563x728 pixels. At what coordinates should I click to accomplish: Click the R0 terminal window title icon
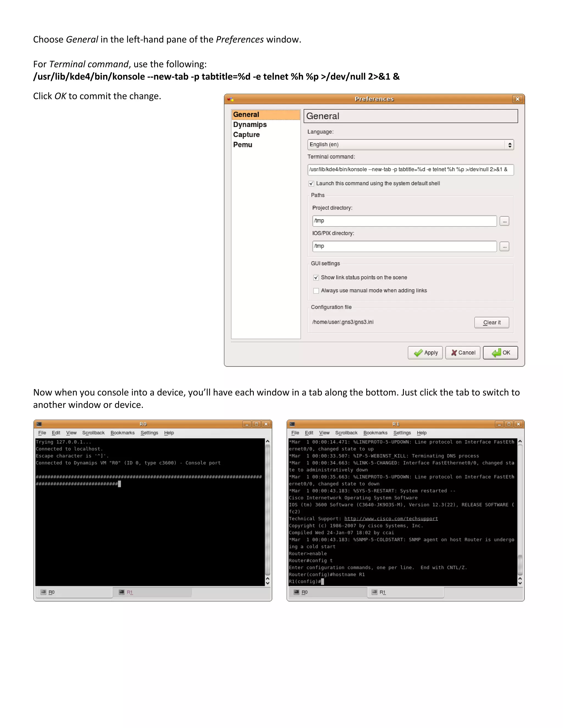[x=39, y=424]
